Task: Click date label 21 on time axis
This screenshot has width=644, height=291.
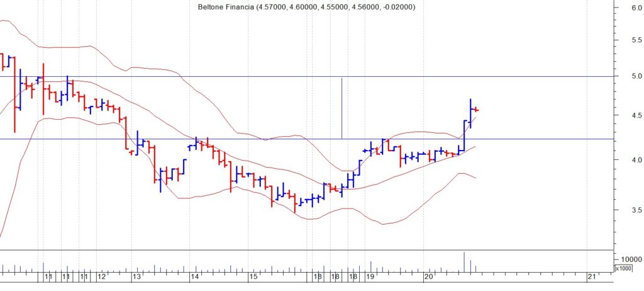Action: 591,277
